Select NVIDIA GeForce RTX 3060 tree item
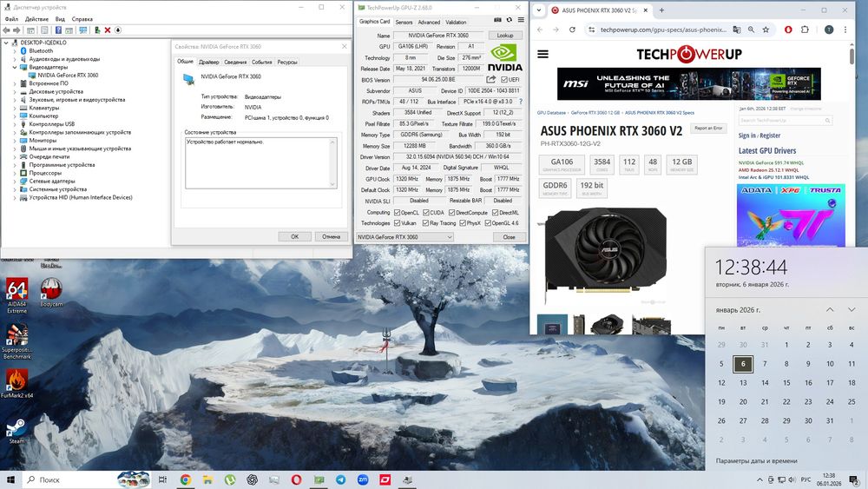Viewport: 868px width, 489px height. [68, 76]
